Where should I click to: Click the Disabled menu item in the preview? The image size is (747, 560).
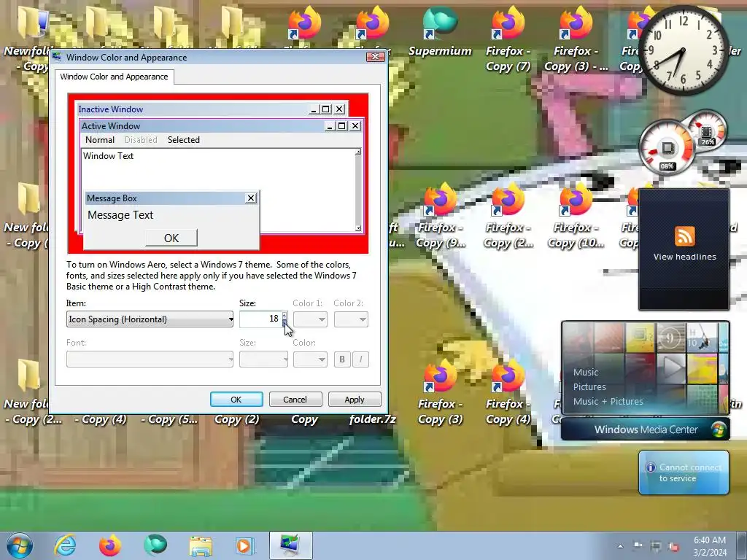tap(141, 140)
